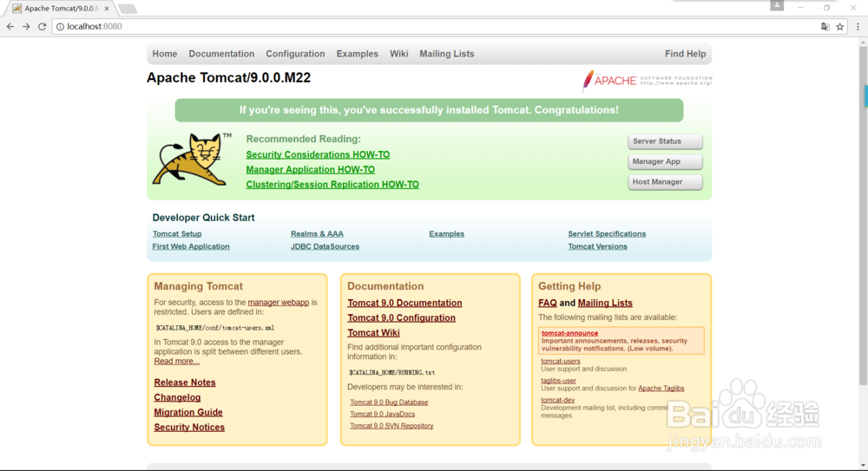This screenshot has height=471, width=868.
Task: Open the Documentation nav item
Action: [221, 54]
